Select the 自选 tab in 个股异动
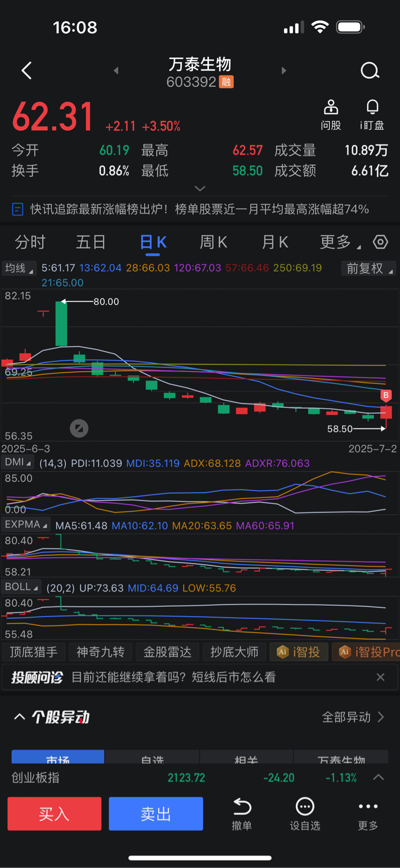The width and height of the screenshot is (400, 868). (x=153, y=757)
